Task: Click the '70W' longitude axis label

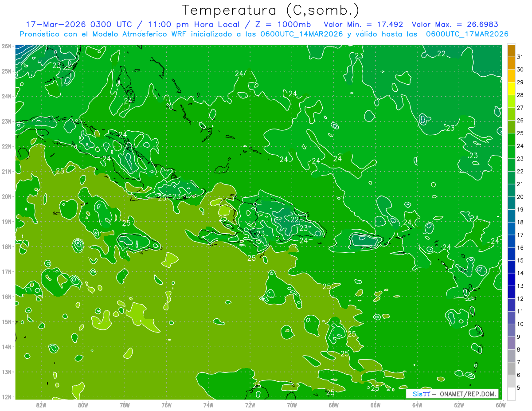Action: click(x=292, y=405)
